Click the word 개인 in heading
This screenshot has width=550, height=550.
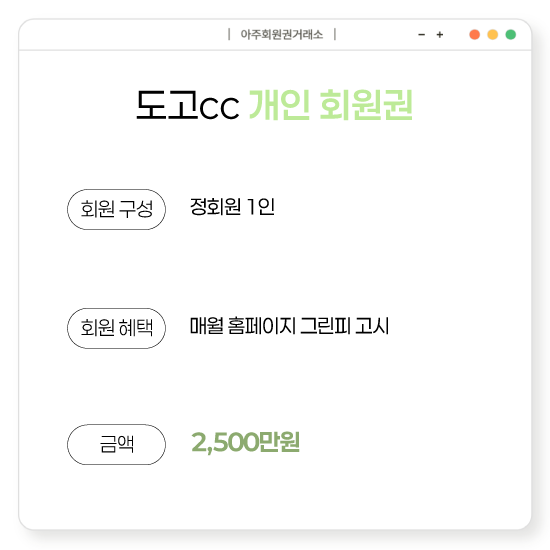point(279,105)
